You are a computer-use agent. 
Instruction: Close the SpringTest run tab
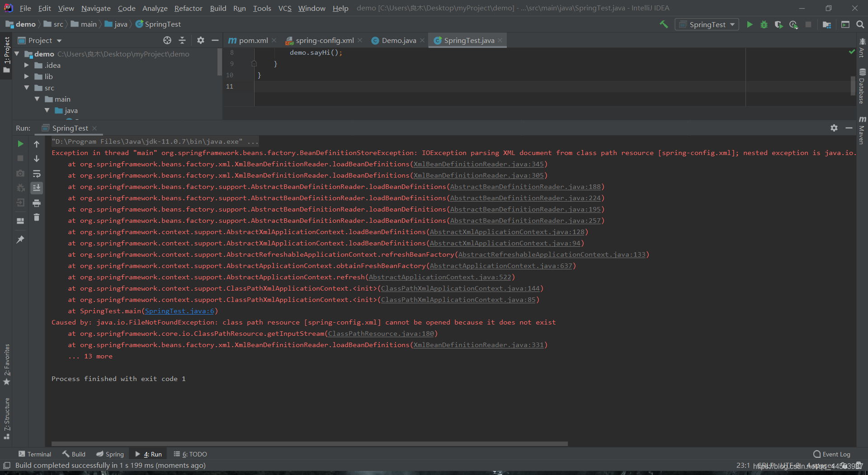pyautogui.click(x=94, y=128)
